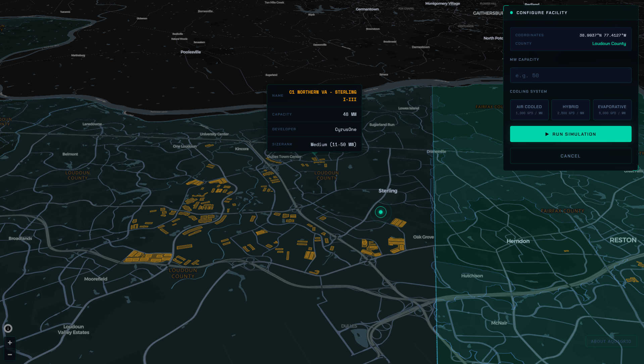Click the Loudoun Valley Estates map label
644x364 pixels.
coord(73,329)
